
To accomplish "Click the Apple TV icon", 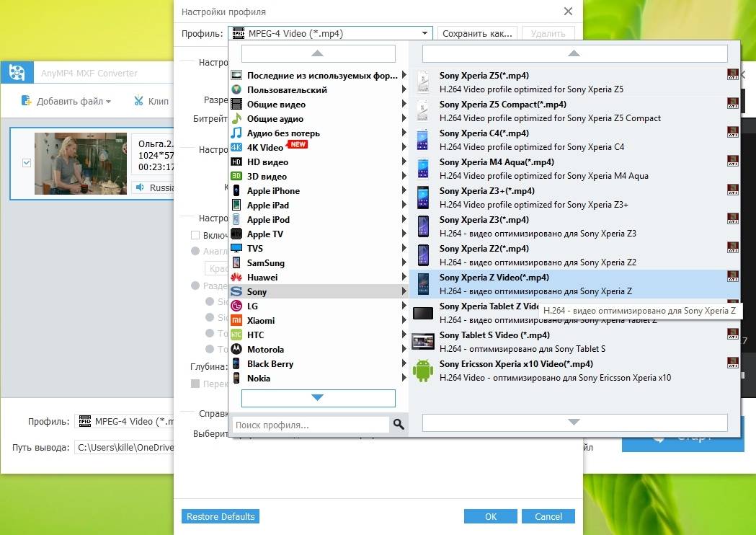I will pyautogui.click(x=236, y=234).
